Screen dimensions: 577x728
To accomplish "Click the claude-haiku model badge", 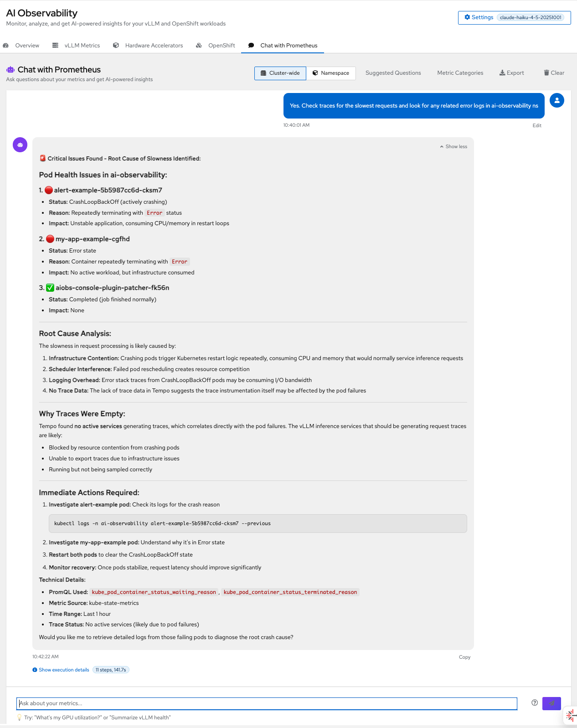I will (531, 18).
